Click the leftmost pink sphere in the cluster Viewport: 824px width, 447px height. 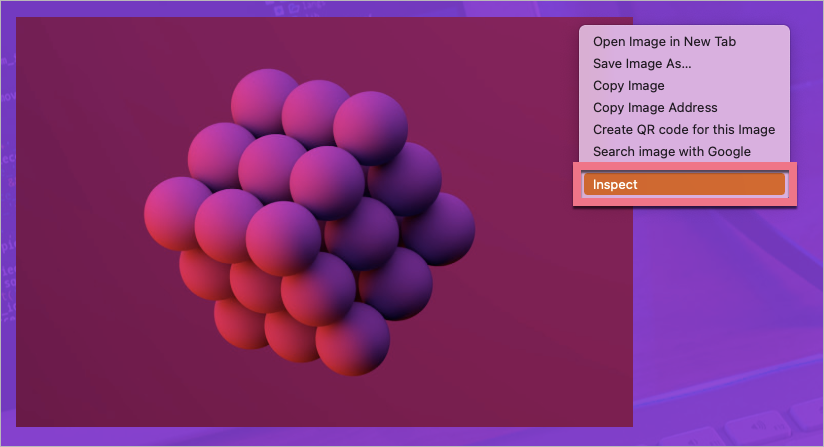[x=178, y=211]
